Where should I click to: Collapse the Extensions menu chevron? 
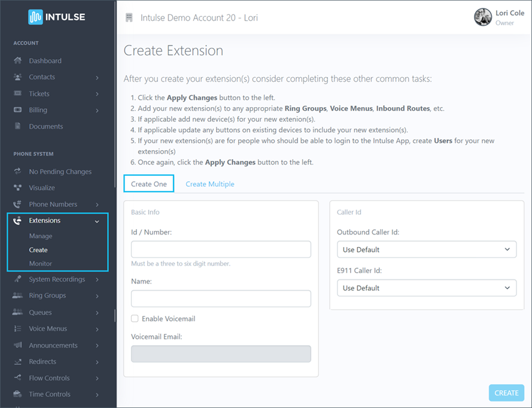click(x=96, y=221)
